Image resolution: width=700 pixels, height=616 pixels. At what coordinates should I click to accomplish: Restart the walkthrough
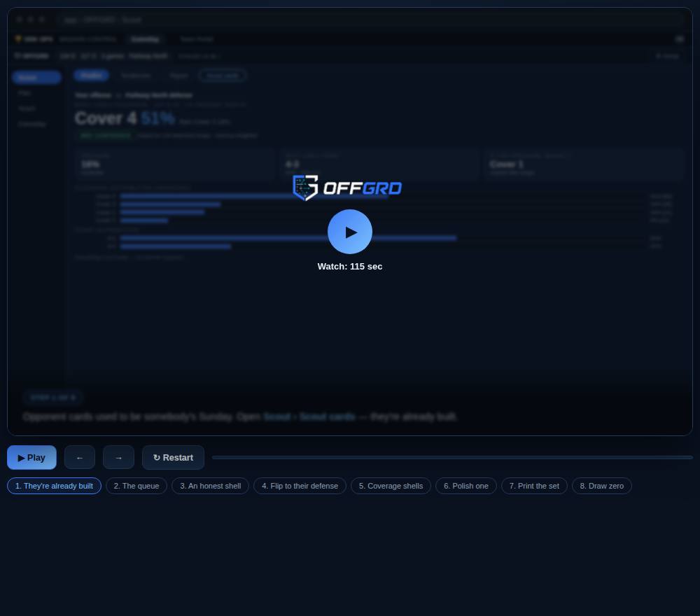(x=173, y=458)
